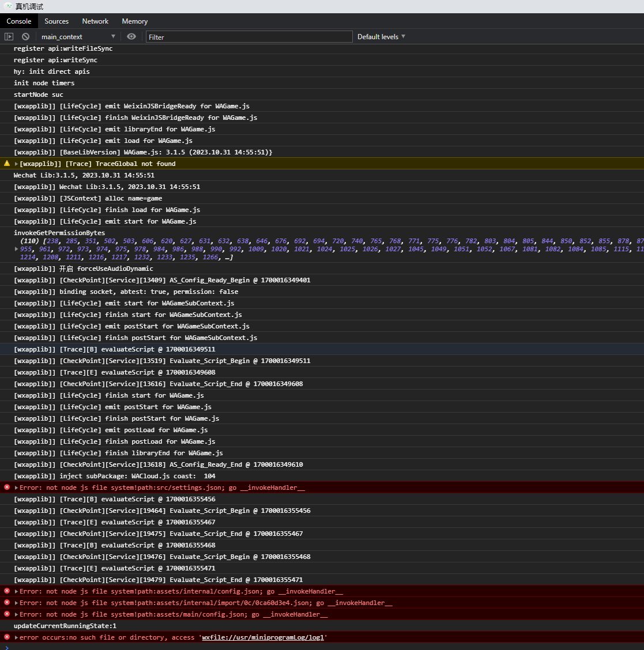Click the app icon in the title bar
The image size is (644, 650).
(x=8, y=7)
